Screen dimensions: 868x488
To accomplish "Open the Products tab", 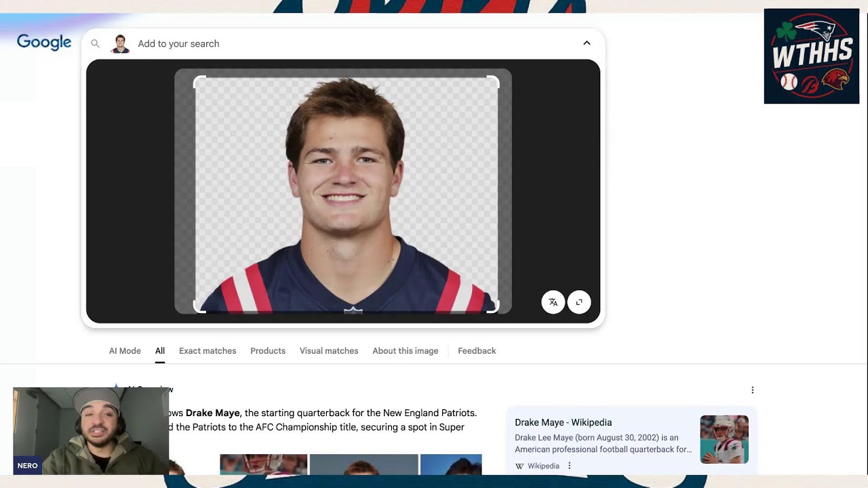I will (x=268, y=351).
